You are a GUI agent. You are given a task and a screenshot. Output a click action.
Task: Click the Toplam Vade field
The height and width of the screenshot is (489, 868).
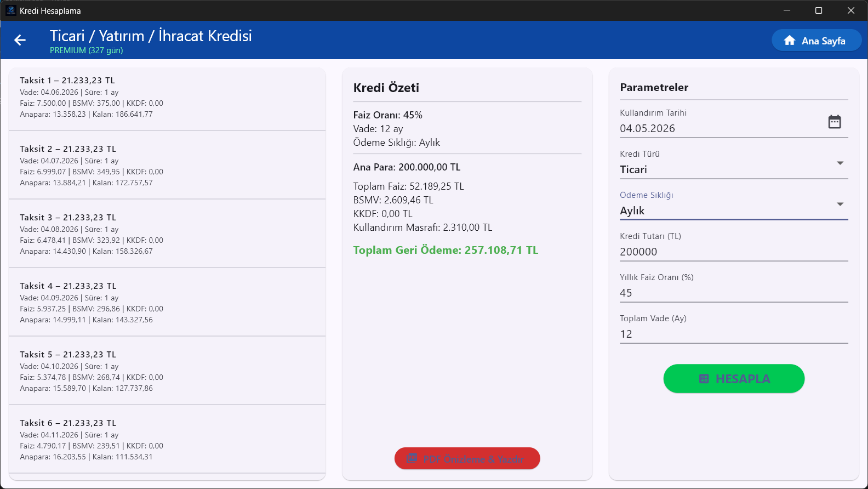click(x=734, y=328)
